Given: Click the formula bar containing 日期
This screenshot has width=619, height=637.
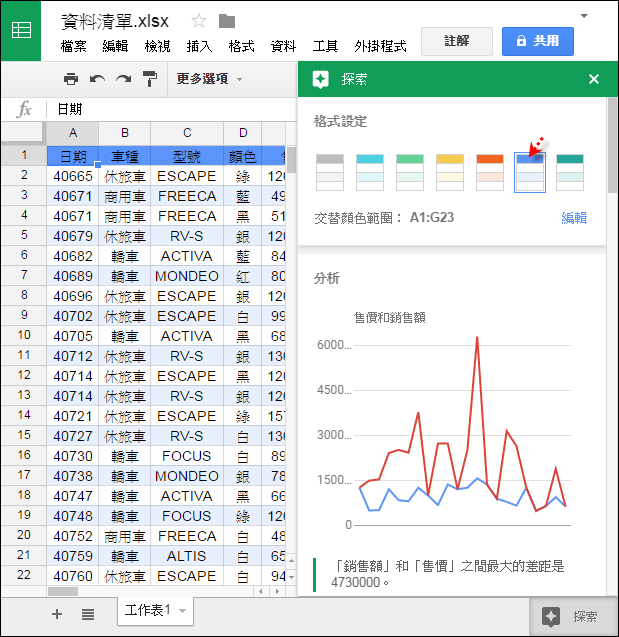Looking at the screenshot, I should (171, 109).
